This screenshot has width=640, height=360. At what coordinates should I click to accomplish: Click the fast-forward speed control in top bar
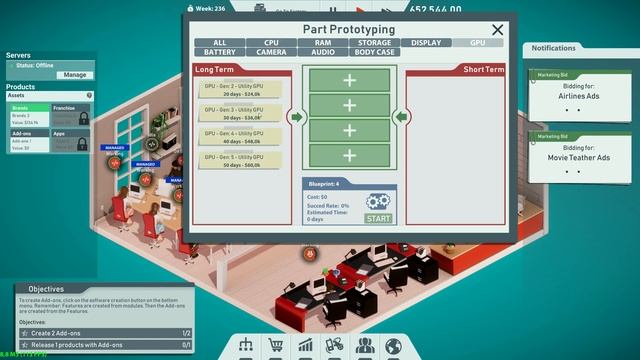click(x=386, y=10)
